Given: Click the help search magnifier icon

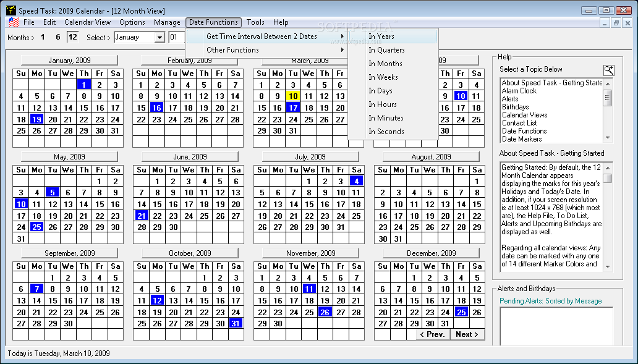Looking at the screenshot, I should coord(609,70).
